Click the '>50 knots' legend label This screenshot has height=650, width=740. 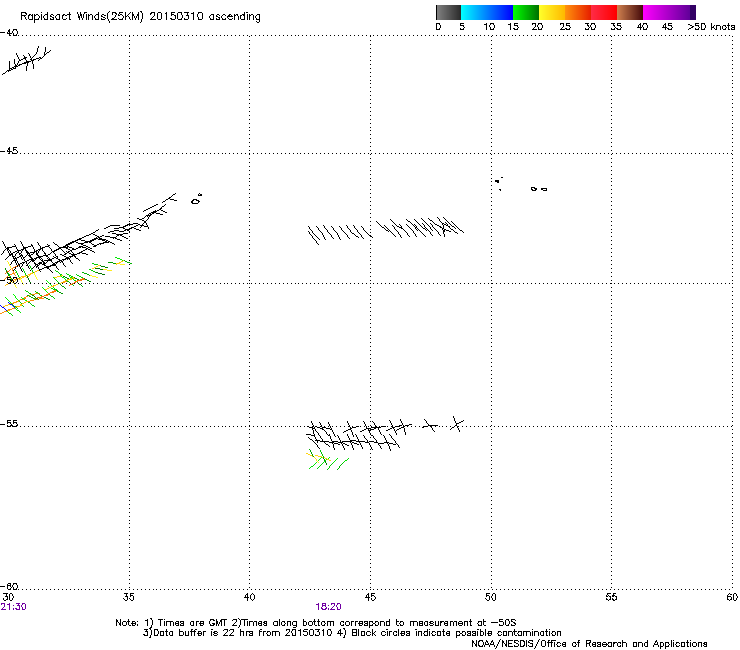pyautogui.click(x=711, y=27)
